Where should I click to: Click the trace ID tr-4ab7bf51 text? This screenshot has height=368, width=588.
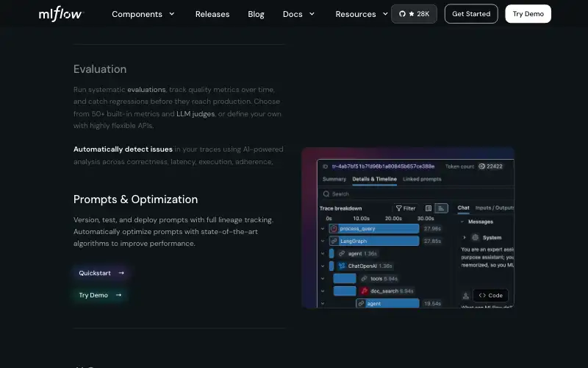coord(383,166)
